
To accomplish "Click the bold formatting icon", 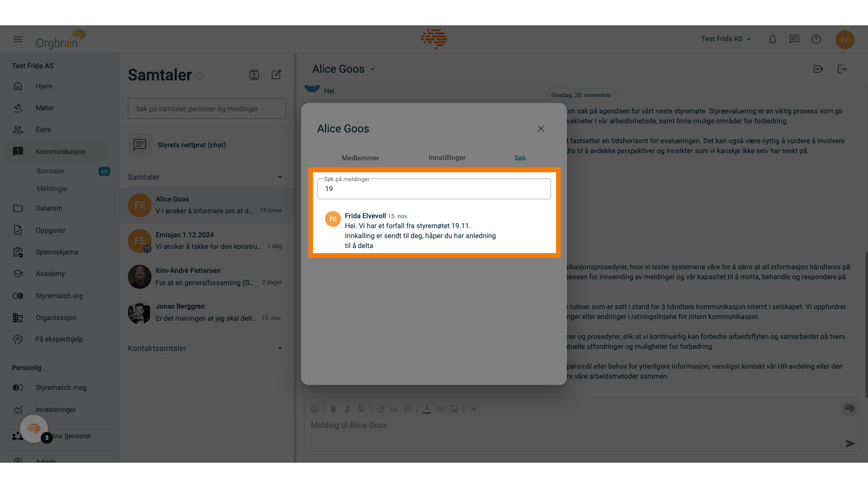I will click(333, 409).
